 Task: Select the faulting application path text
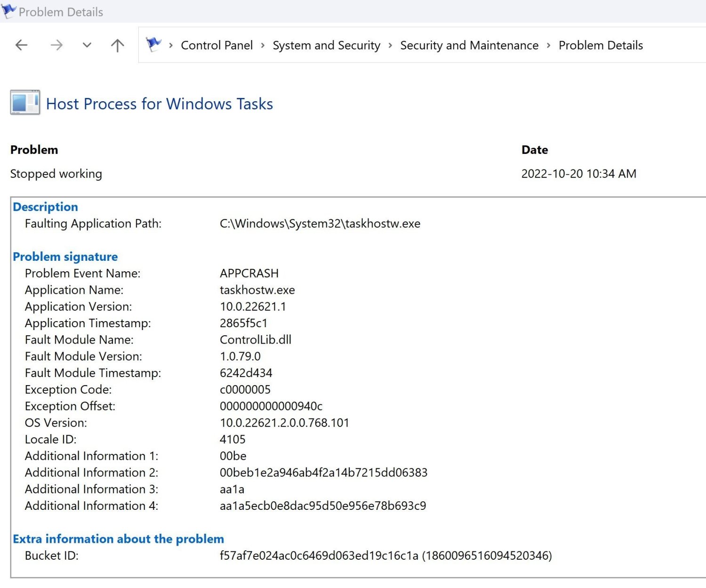coord(319,224)
